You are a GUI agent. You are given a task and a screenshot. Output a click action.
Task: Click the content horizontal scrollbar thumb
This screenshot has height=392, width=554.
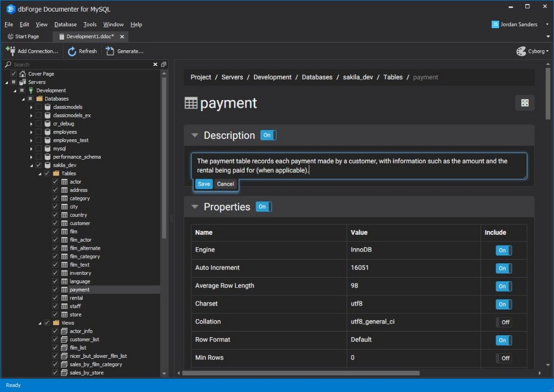301,373
